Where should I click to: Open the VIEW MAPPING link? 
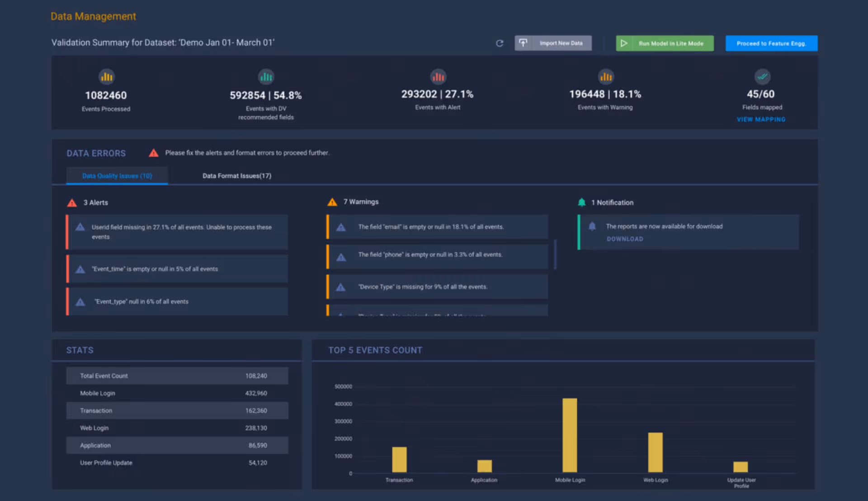point(761,119)
